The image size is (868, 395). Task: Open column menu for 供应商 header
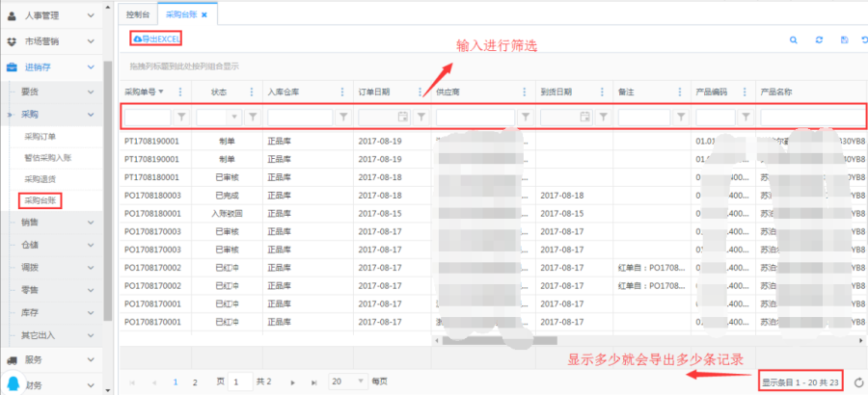point(524,92)
